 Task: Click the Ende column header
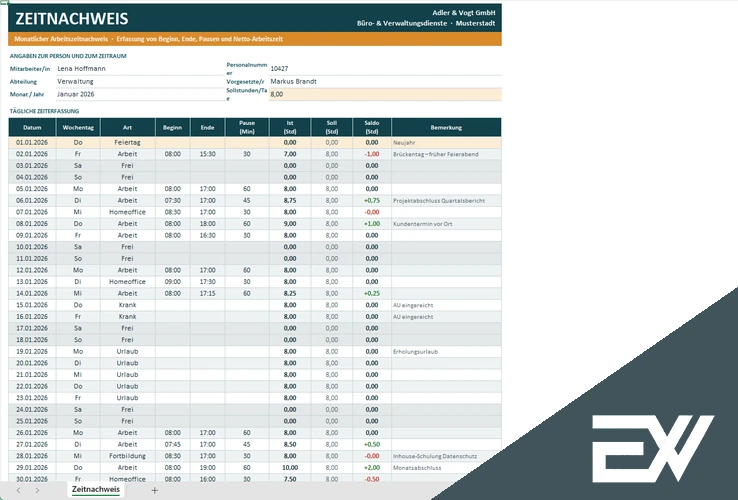pos(208,128)
